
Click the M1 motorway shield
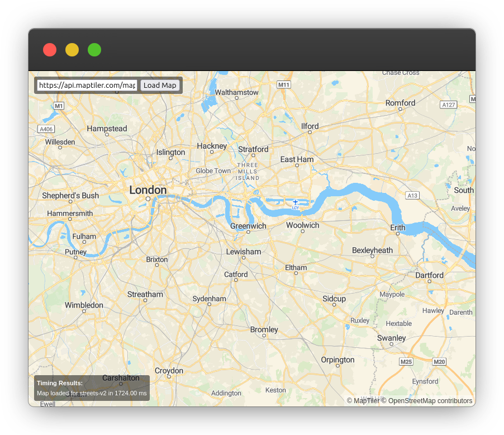click(x=59, y=106)
